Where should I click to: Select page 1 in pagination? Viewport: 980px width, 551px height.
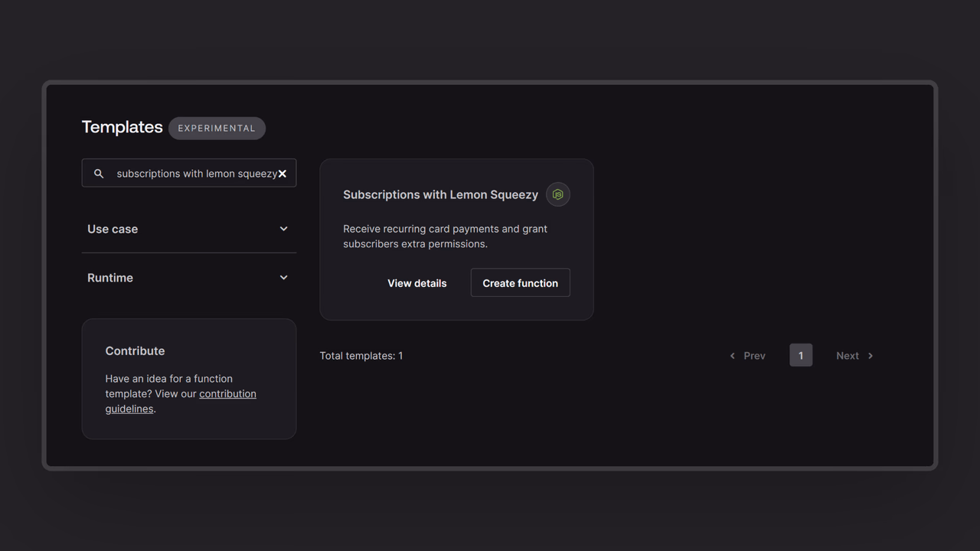801,355
